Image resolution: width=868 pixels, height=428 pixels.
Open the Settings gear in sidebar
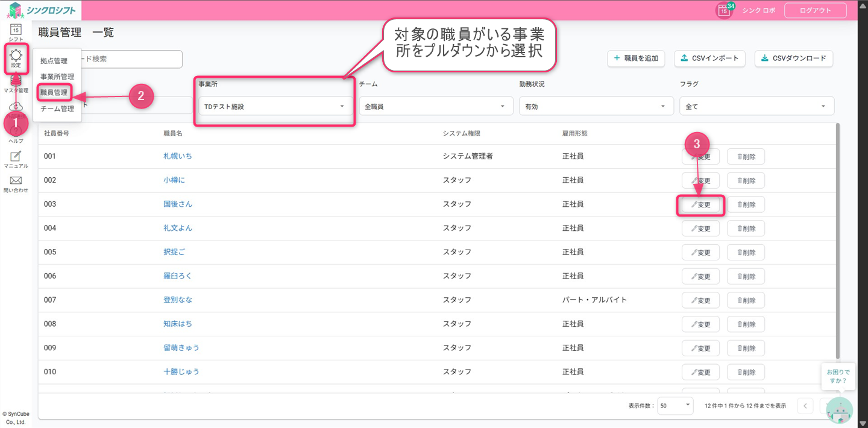coord(16,58)
